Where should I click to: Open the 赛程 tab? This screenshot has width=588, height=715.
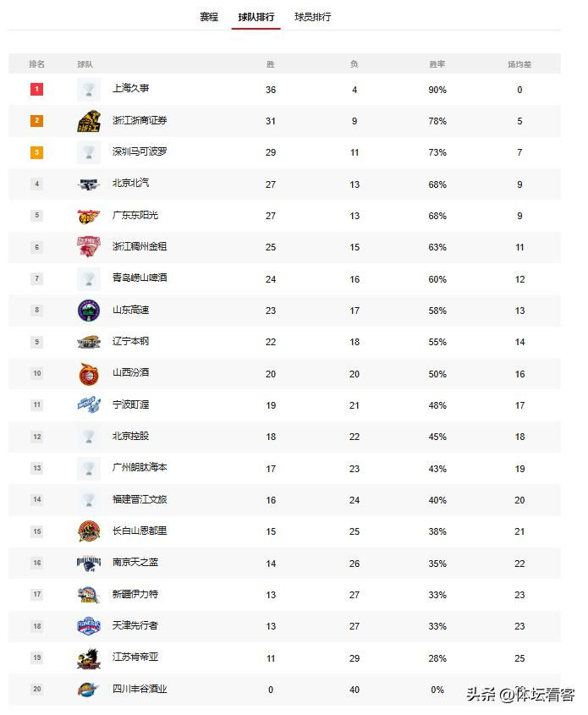208,17
